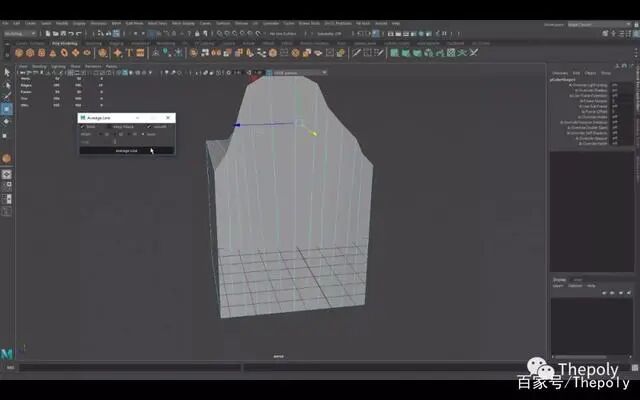640x400 pixels.
Task: Activate the Move tool in toolbox
Action: [7, 109]
